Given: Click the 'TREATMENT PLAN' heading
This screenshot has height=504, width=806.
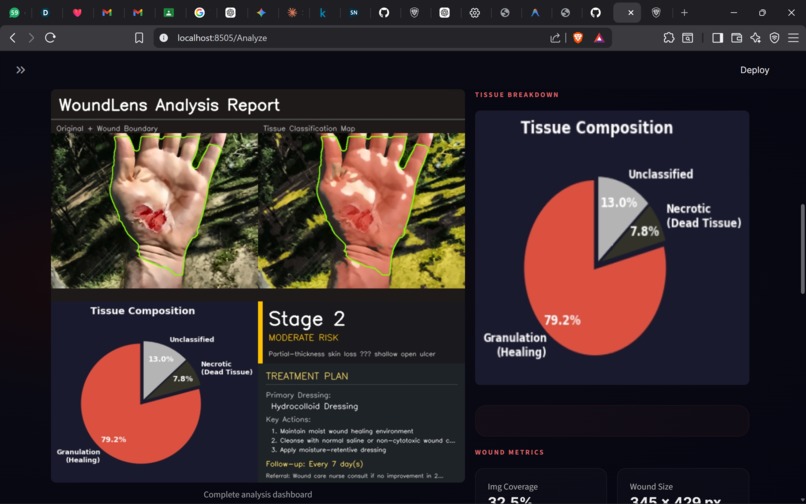Looking at the screenshot, I should click(x=307, y=376).
